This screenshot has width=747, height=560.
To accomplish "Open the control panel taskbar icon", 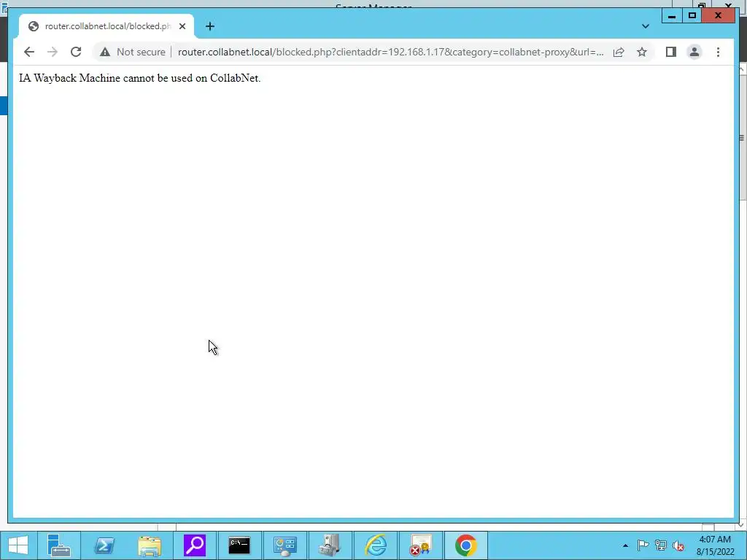I will tap(285, 545).
